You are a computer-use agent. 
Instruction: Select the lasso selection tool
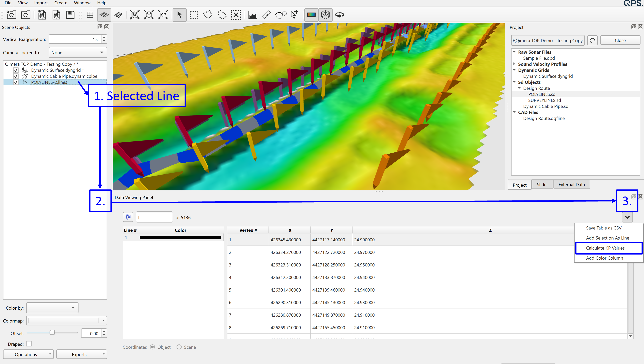(222, 15)
